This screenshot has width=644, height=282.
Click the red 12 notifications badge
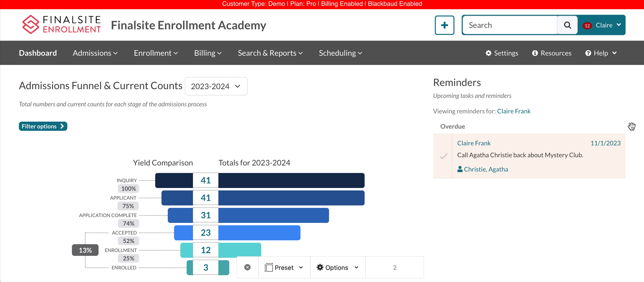[587, 26]
